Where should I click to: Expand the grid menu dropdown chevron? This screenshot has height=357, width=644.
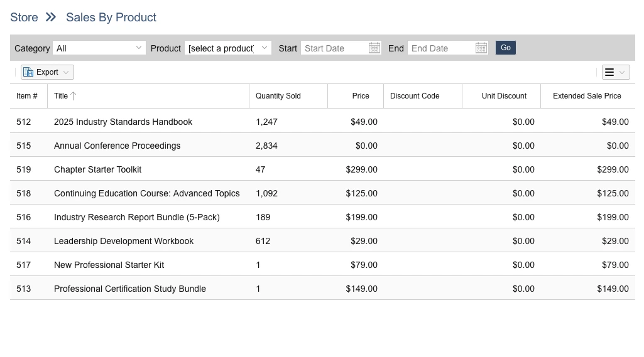(x=622, y=73)
